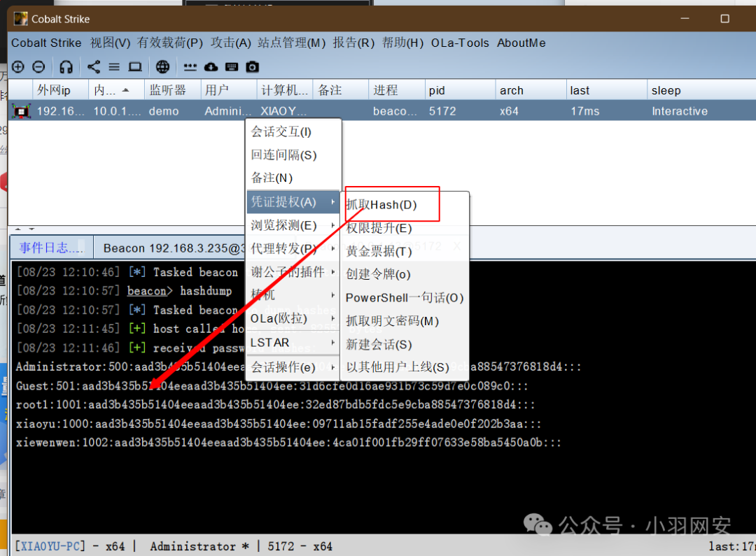Open keystrokes keyboard icon
The height and width of the screenshot is (556, 756).
pos(232,66)
